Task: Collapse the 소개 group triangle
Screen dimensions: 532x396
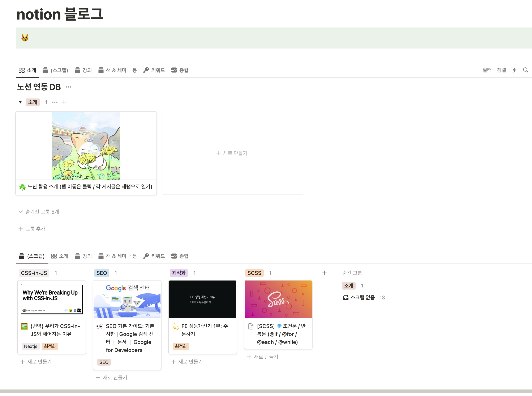Action: (20, 102)
